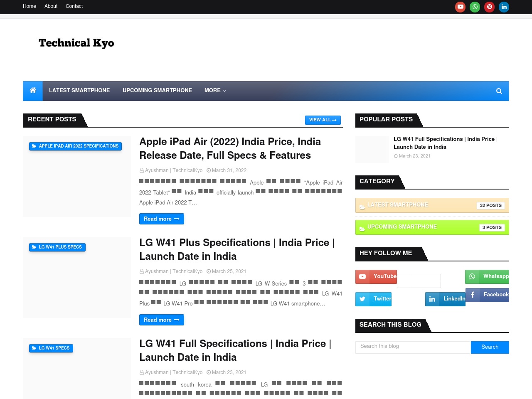Open the Pinterest icon in top bar

(x=490, y=7)
